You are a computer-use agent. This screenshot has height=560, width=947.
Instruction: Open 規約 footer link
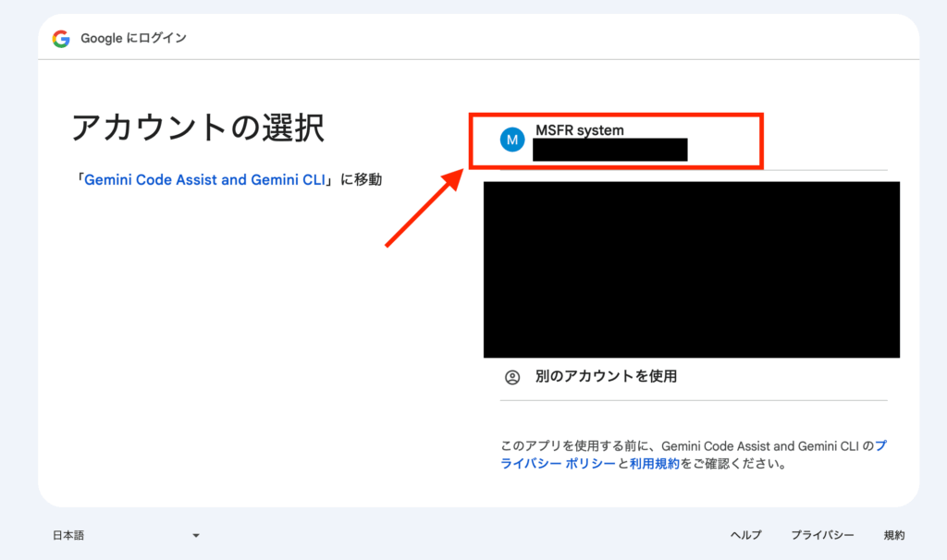(894, 535)
